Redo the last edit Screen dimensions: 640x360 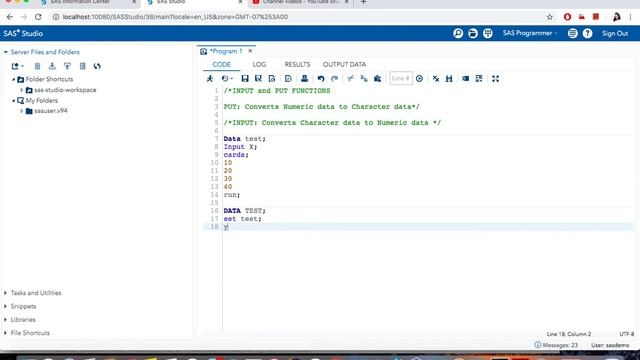(334, 78)
